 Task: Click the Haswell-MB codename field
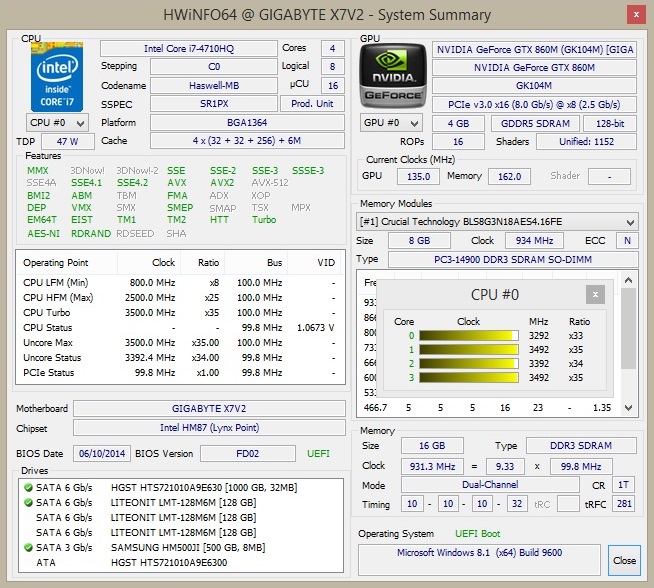[214, 85]
